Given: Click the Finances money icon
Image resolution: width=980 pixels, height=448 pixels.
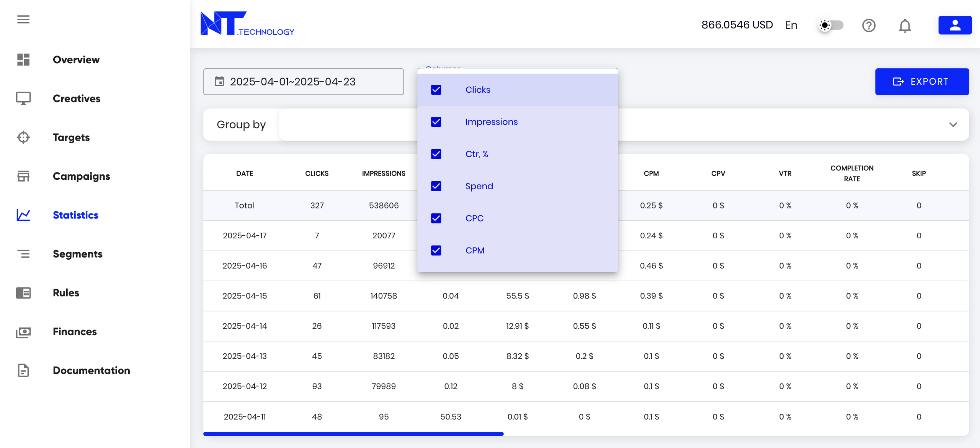Looking at the screenshot, I should point(23,332).
